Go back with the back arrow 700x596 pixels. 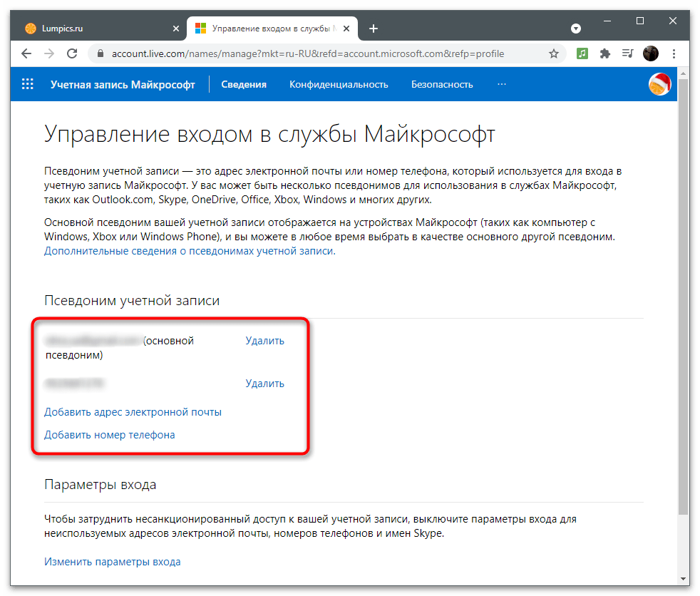point(26,53)
